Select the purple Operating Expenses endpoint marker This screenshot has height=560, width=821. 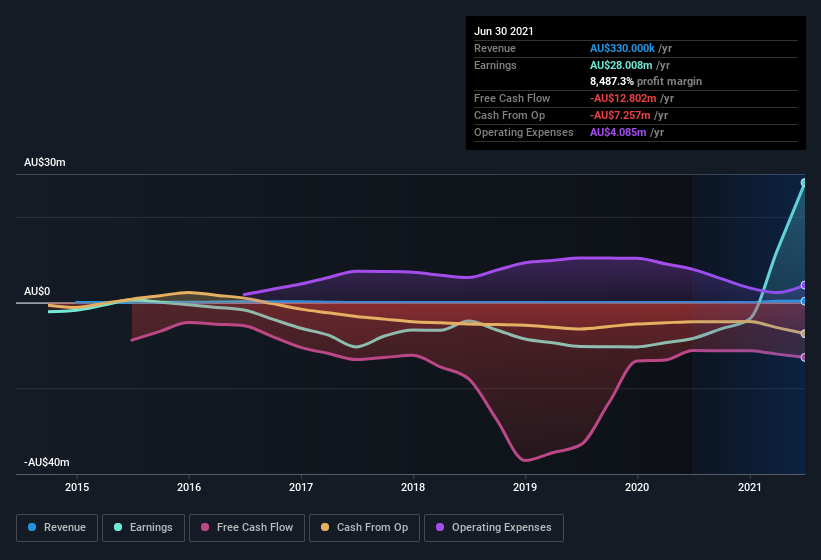804,285
